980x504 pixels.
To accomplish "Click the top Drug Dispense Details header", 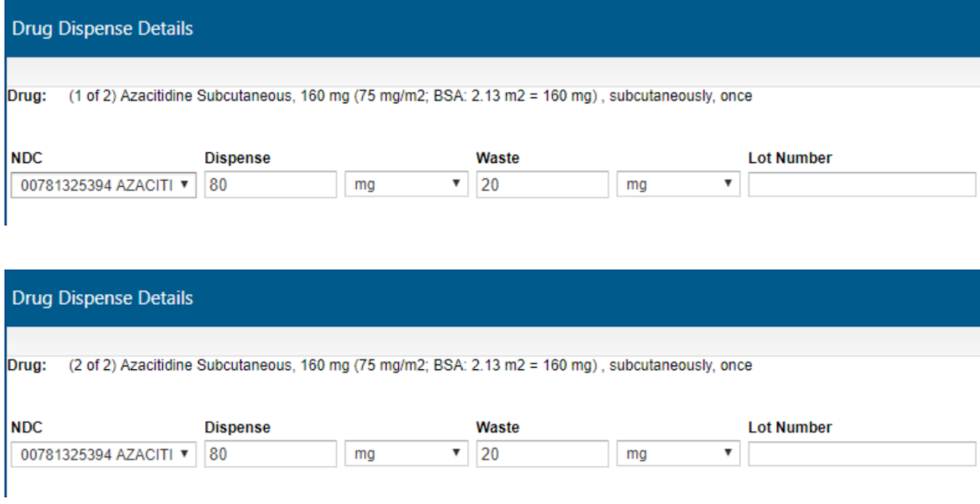I will (103, 28).
